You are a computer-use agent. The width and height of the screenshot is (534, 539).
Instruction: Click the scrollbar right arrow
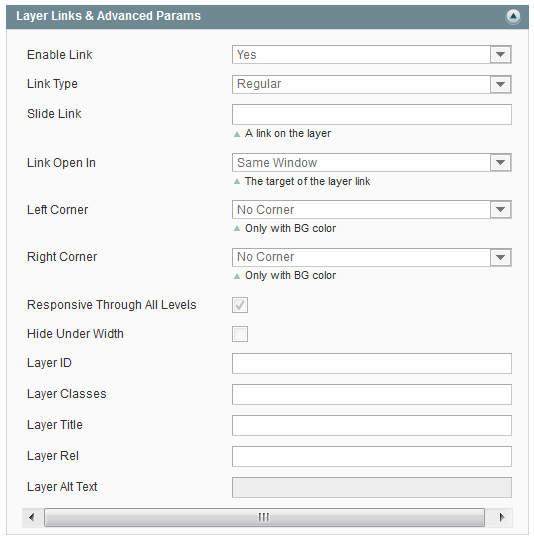(501, 517)
